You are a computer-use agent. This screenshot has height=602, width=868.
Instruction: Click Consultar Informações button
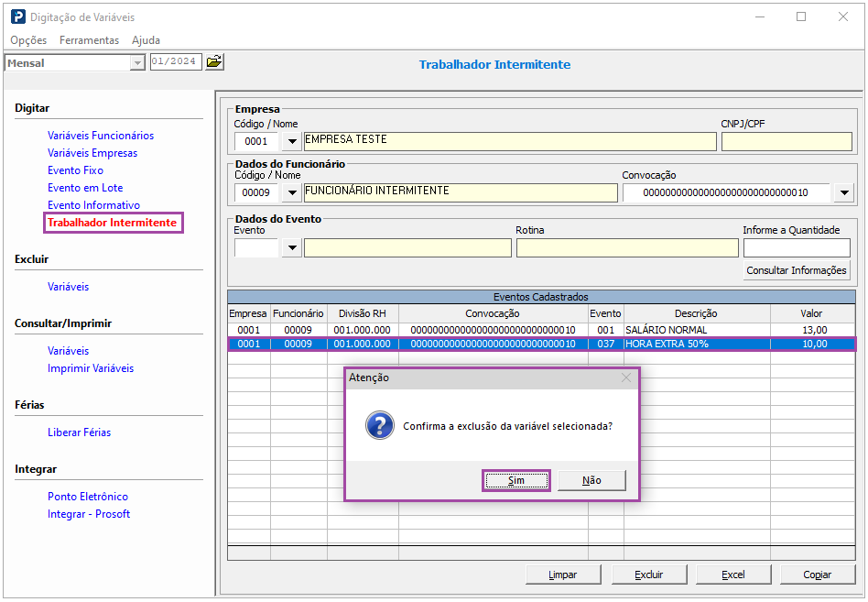point(796,270)
